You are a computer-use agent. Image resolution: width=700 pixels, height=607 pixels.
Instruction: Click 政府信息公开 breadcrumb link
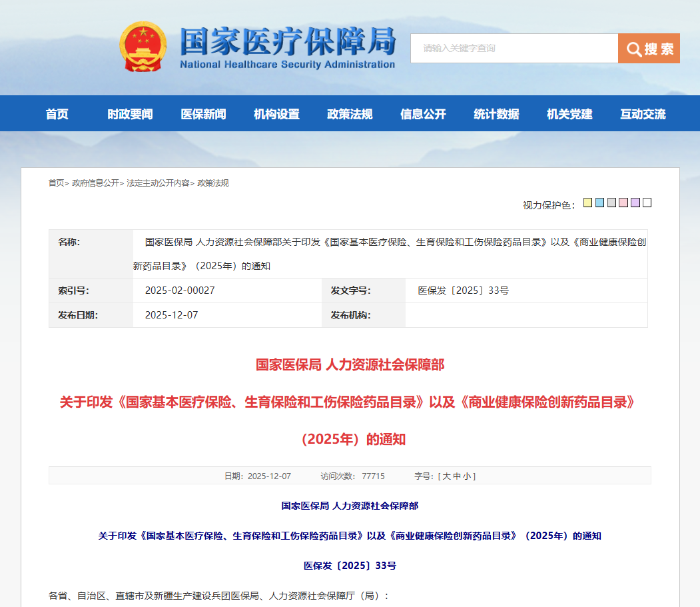point(95,183)
